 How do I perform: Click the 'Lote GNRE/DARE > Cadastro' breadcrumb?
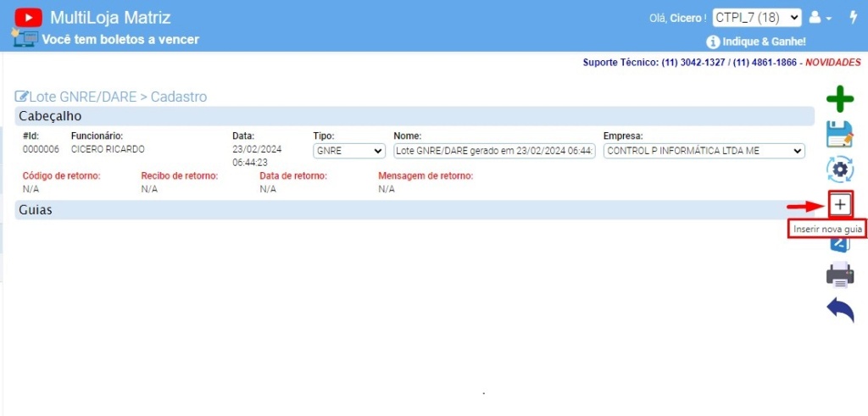(x=118, y=97)
